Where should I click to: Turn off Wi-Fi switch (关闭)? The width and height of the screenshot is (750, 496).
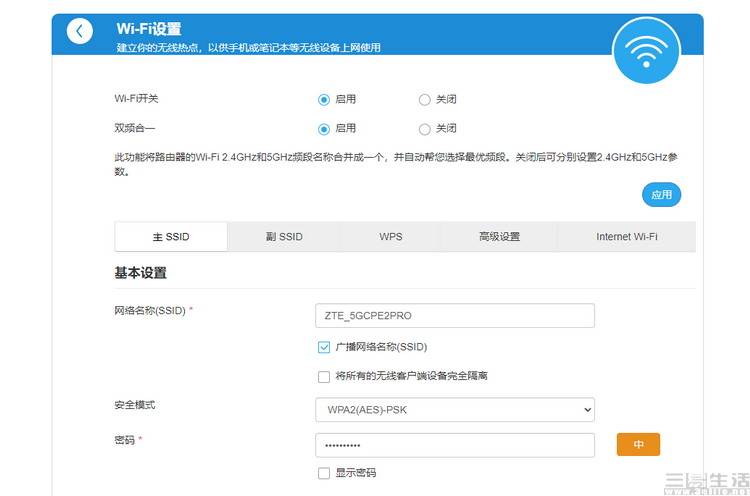[425, 100]
